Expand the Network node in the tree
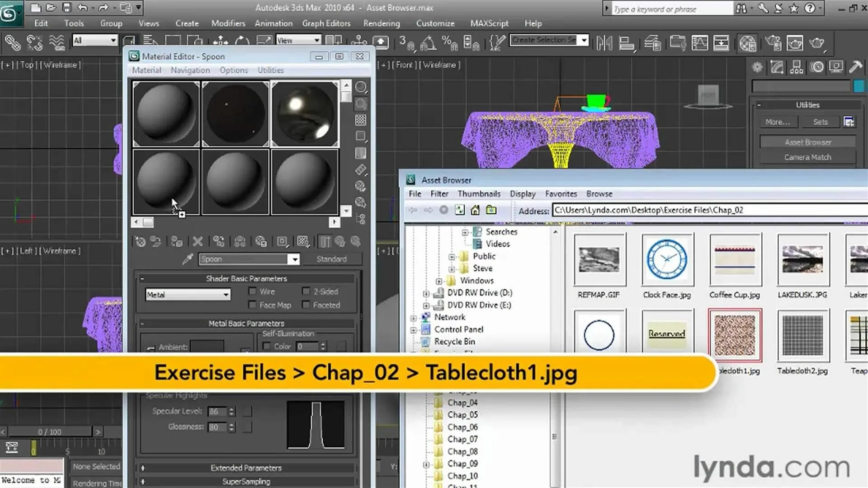Viewport: 868px width, 488px height. pyautogui.click(x=413, y=318)
